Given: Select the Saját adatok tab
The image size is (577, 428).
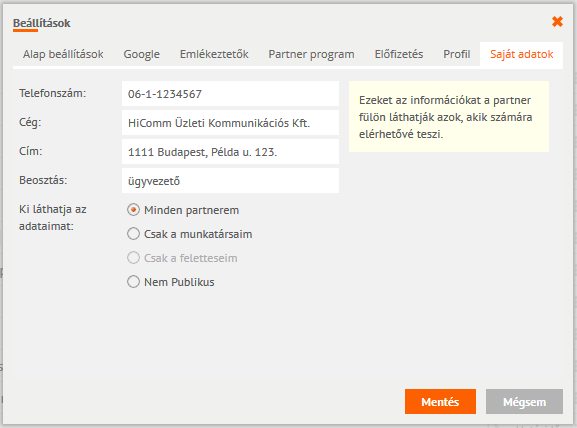Looking at the screenshot, I should [x=521, y=54].
